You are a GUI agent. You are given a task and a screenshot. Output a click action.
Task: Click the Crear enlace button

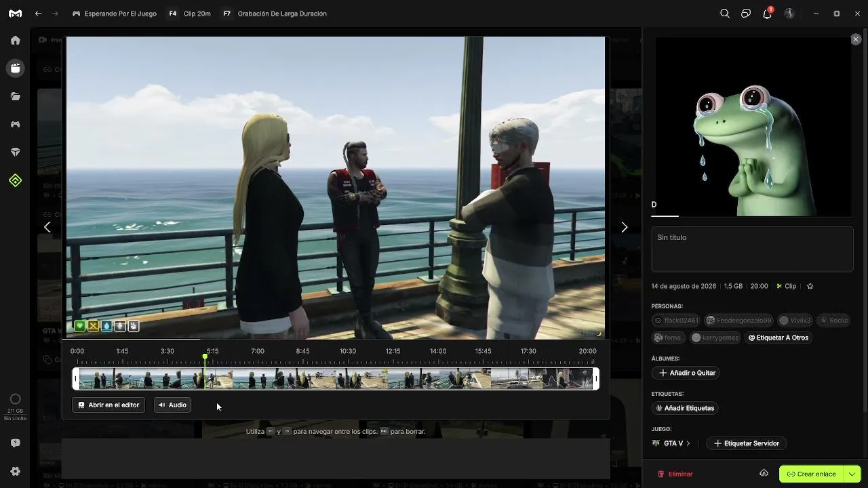point(811,474)
